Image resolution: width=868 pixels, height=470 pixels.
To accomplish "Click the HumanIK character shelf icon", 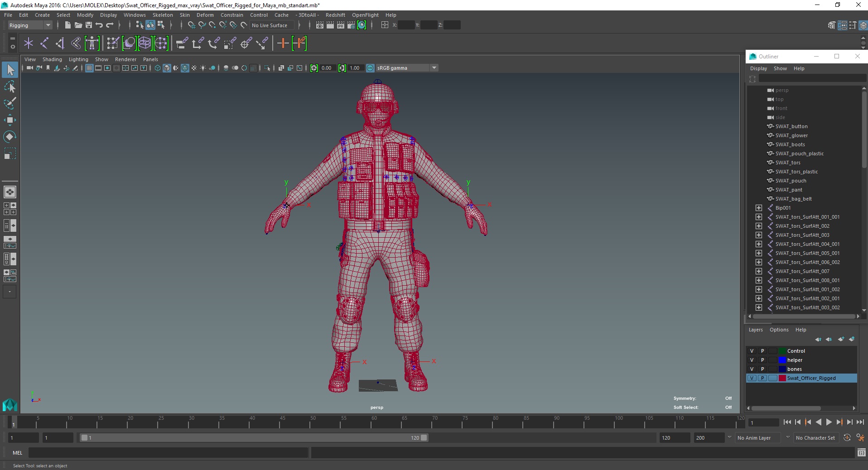I will tap(92, 43).
